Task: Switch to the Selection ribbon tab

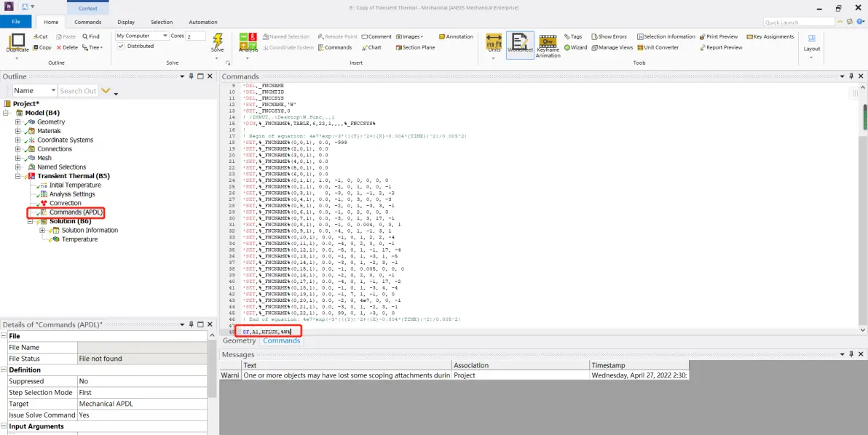Action: (x=162, y=22)
